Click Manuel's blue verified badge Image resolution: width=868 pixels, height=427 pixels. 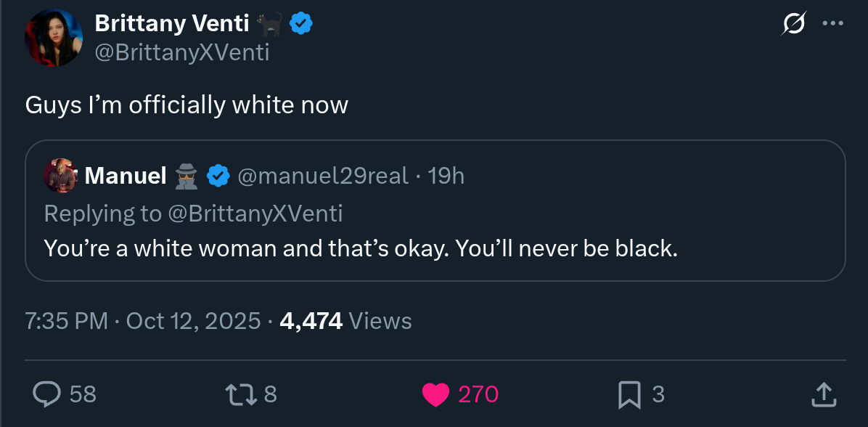(x=218, y=176)
